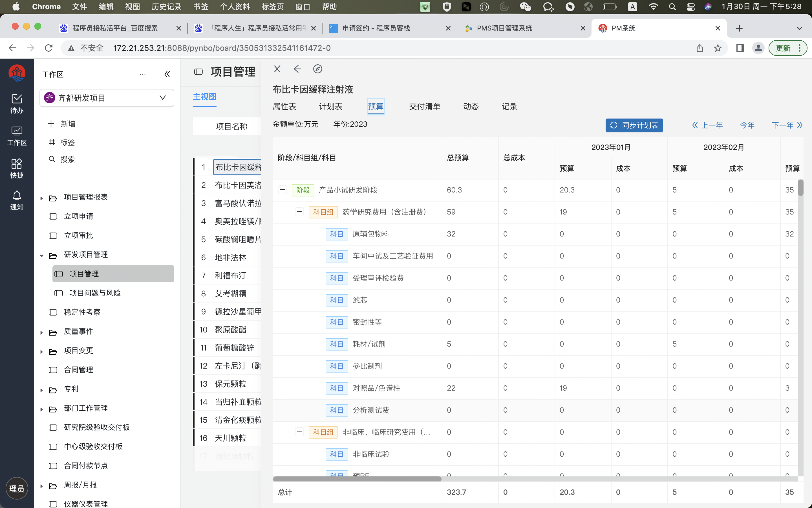Click the plus icon next to 新增
Viewport: 812px width, 508px height.
pos(51,124)
